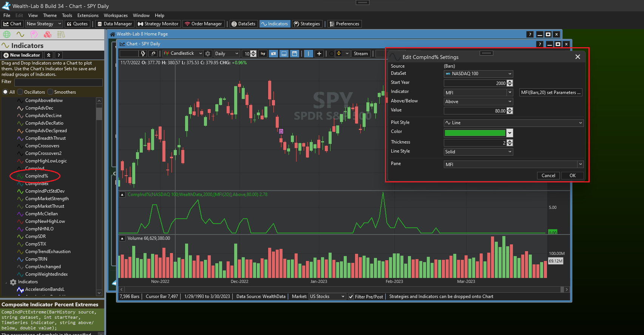Open chart style settings gear icon
This screenshot has height=335, width=644.
(208, 54)
